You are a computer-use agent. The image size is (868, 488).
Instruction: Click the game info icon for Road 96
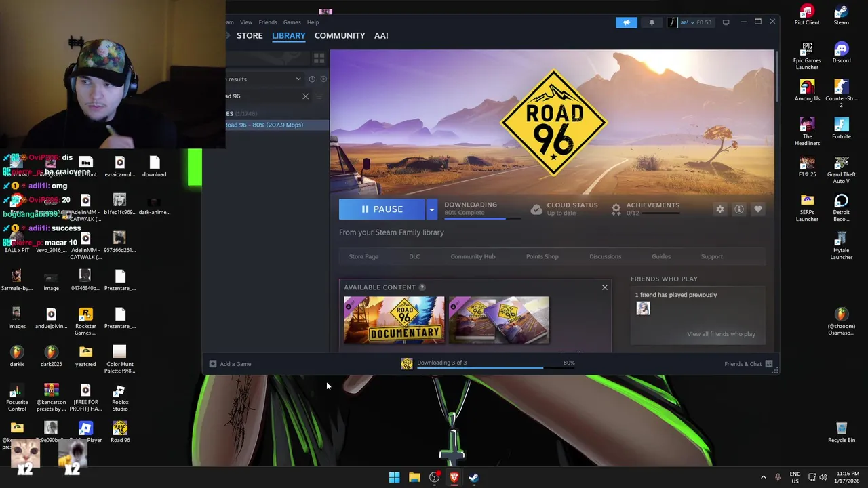coord(739,209)
